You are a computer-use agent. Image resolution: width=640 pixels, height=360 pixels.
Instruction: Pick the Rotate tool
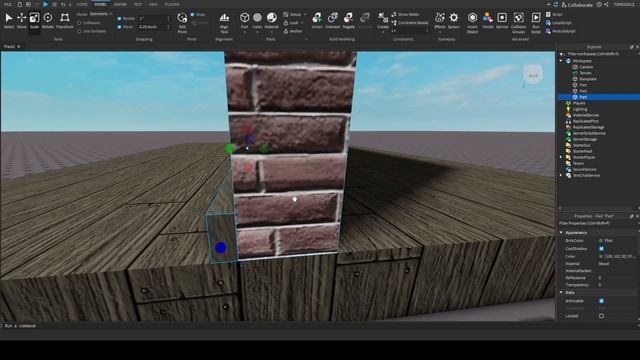point(48,20)
